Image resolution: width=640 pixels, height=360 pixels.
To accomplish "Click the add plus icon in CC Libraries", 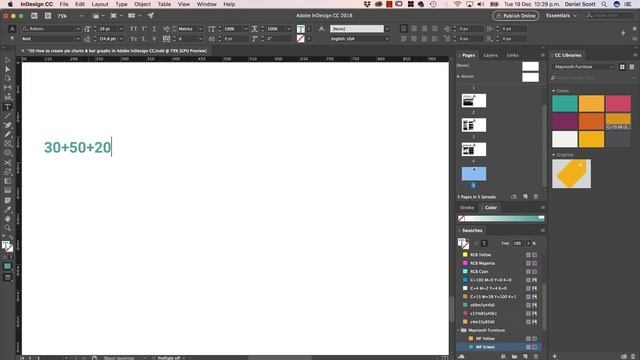I will [554, 356].
